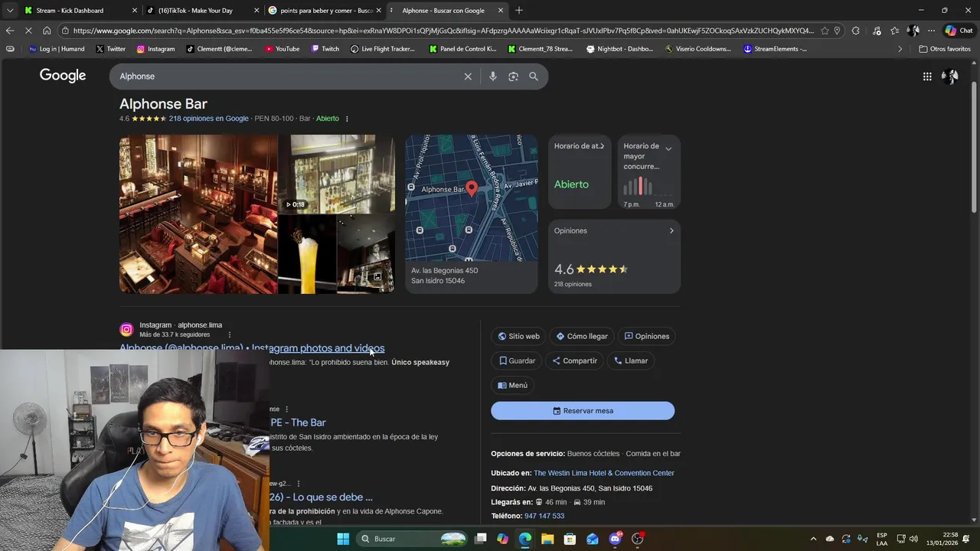The width and height of the screenshot is (980, 551).
Task: Open Twitch bookmark
Action: pos(325,49)
